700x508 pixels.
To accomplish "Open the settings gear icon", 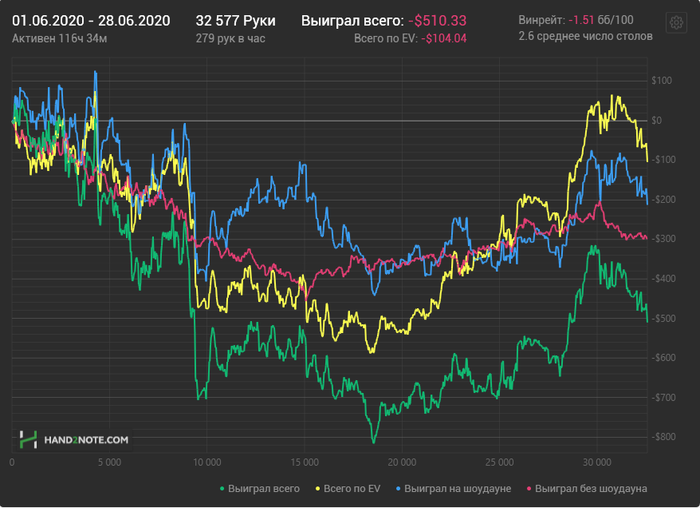I will (x=676, y=22).
